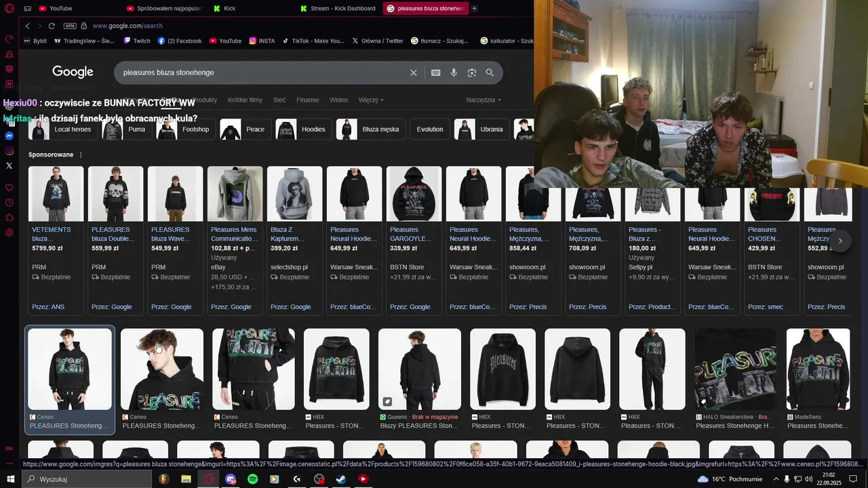Image resolution: width=868 pixels, height=488 pixels.
Task: Open the Krótkie filmy search tab
Action: (245, 100)
